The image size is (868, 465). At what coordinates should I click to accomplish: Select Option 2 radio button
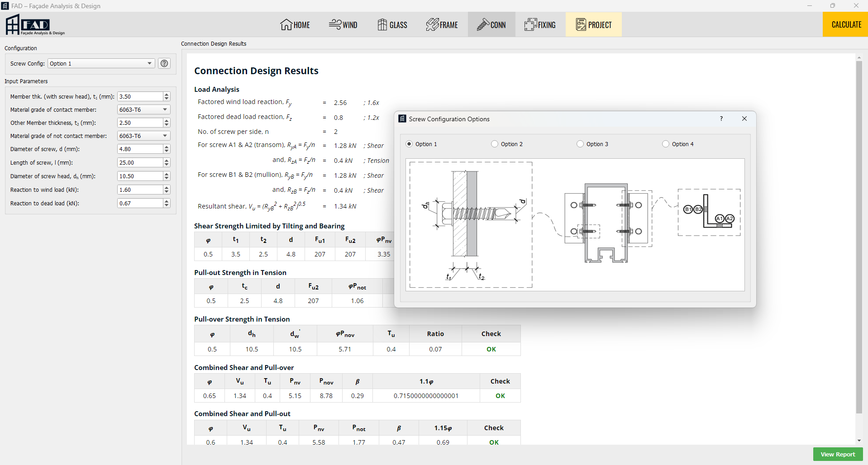coord(495,144)
